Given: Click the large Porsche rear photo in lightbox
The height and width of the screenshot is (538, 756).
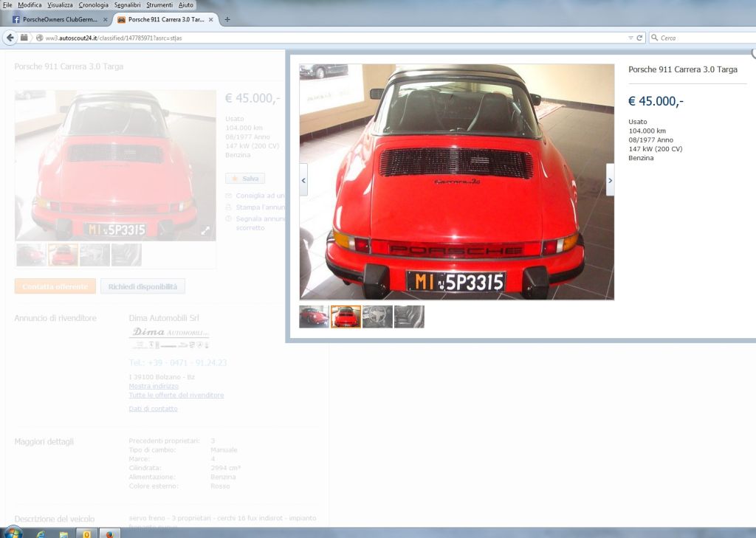Looking at the screenshot, I should point(456,182).
